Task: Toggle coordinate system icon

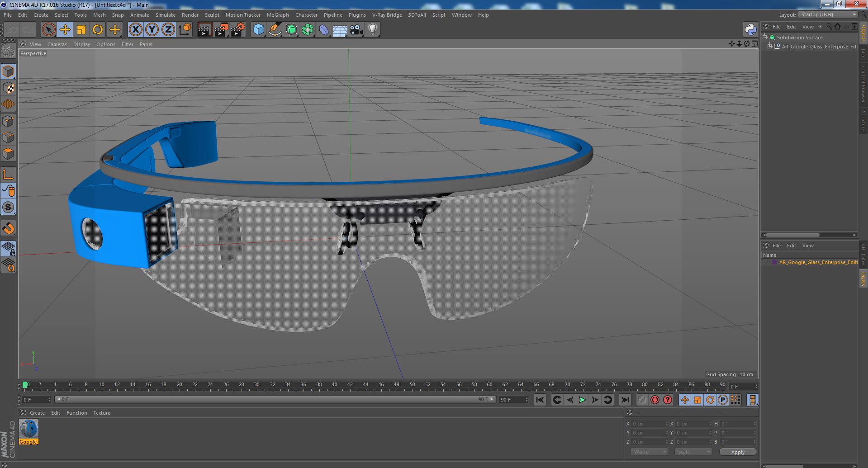Action: pyautogui.click(x=185, y=30)
